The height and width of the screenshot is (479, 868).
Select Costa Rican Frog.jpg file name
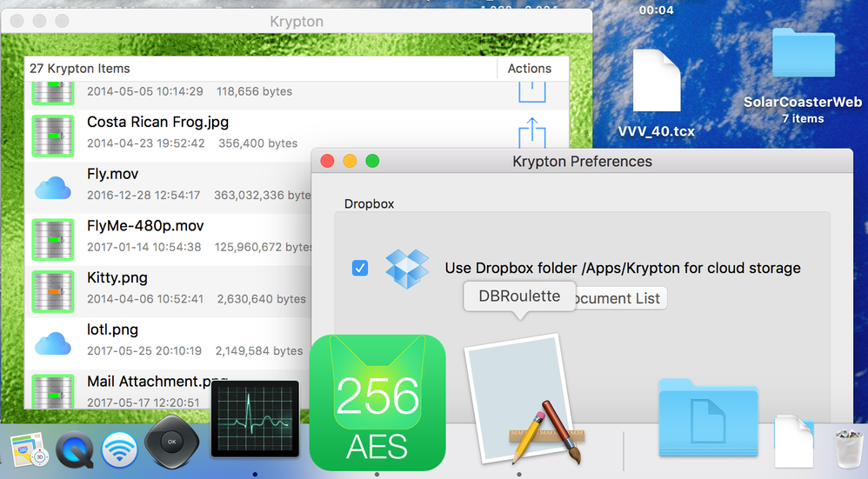point(157,123)
